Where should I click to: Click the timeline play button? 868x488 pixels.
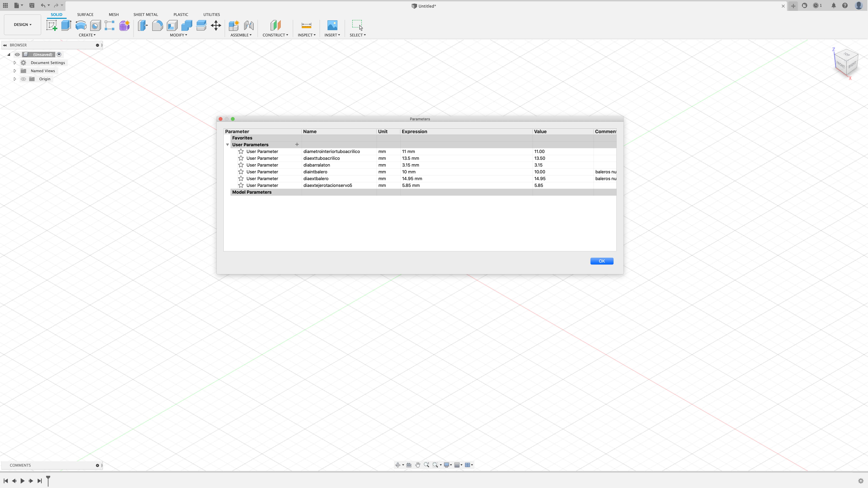click(x=23, y=481)
